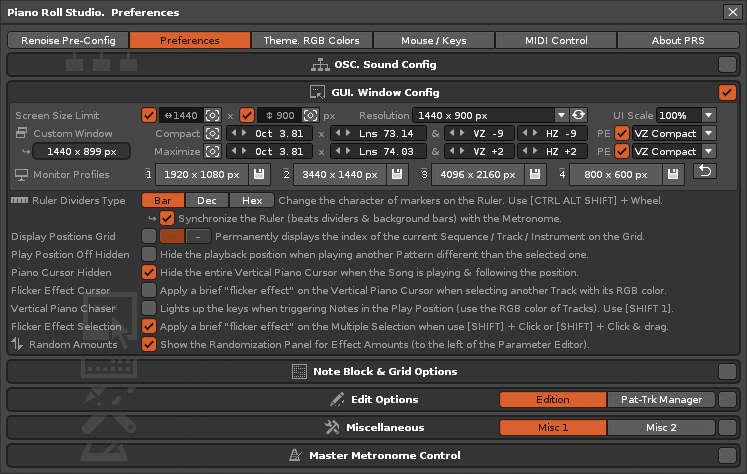Decrease Compact Oct value left arrow
The height and width of the screenshot is (474, 747).
234,133
